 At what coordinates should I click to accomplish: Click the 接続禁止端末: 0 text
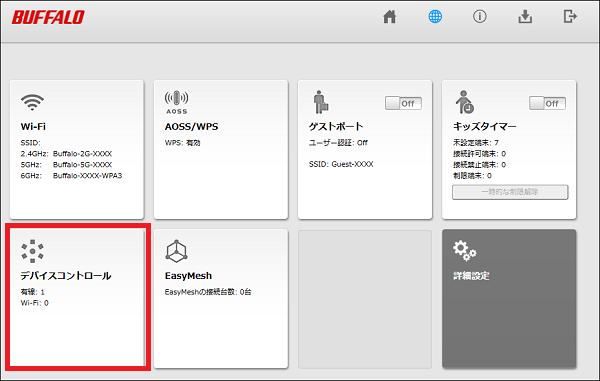coord(479,165)
